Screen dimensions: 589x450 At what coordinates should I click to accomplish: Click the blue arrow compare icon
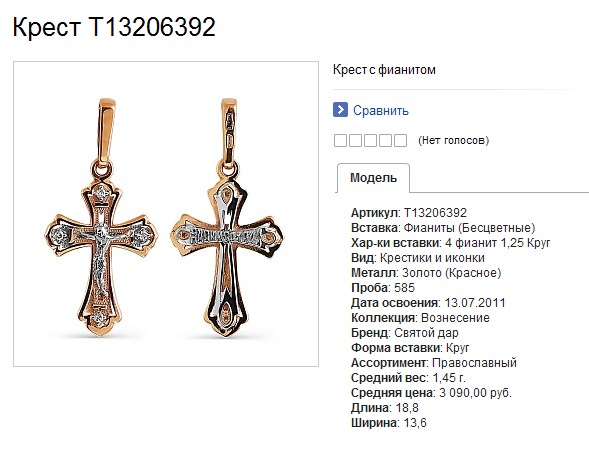coord(340,110)
